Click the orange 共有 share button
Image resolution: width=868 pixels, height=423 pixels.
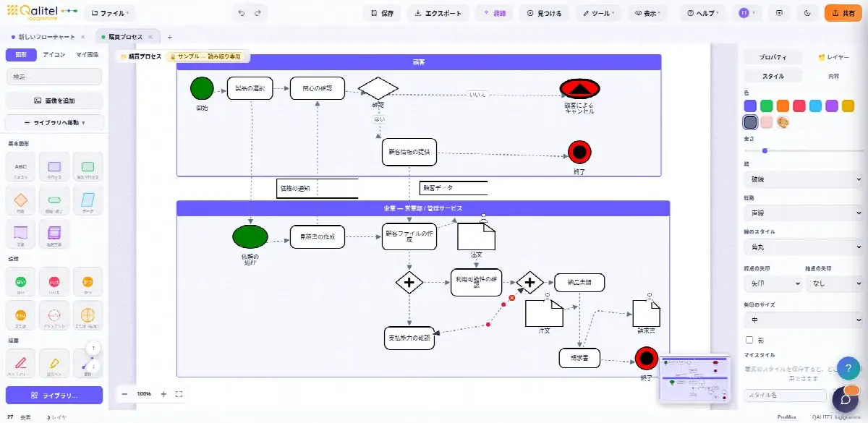[x=843, y=13]
